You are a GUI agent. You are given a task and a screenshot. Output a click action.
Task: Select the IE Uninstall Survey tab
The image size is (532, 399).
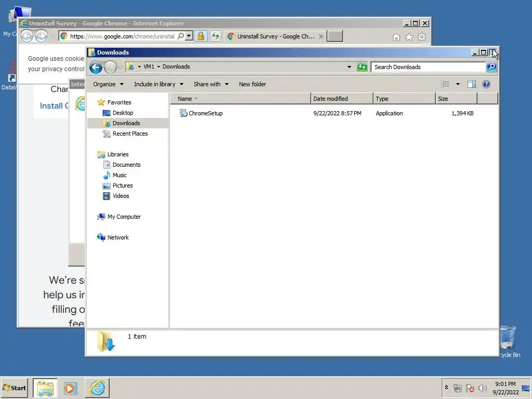click(275, 36)
